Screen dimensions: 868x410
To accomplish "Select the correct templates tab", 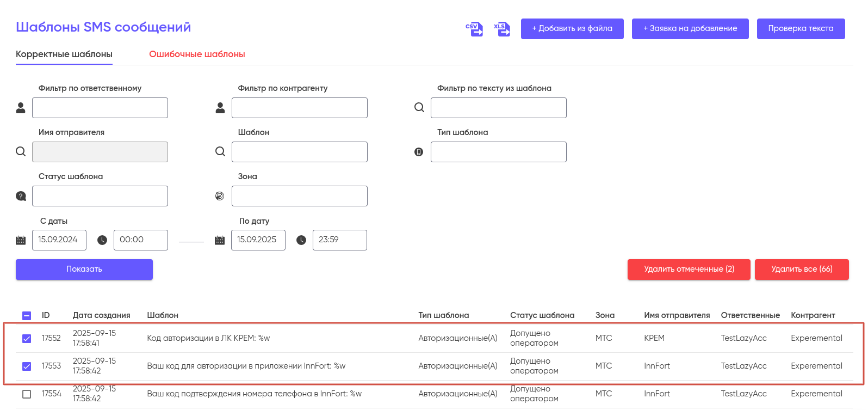I will tap(64, 54).
